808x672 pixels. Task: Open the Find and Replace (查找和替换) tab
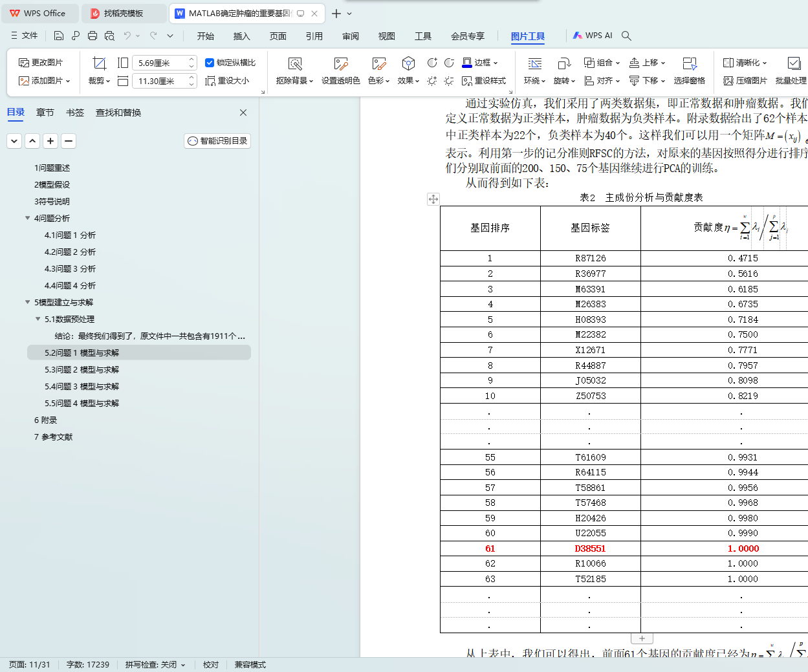pyautogui.click(x=118, y=113)
